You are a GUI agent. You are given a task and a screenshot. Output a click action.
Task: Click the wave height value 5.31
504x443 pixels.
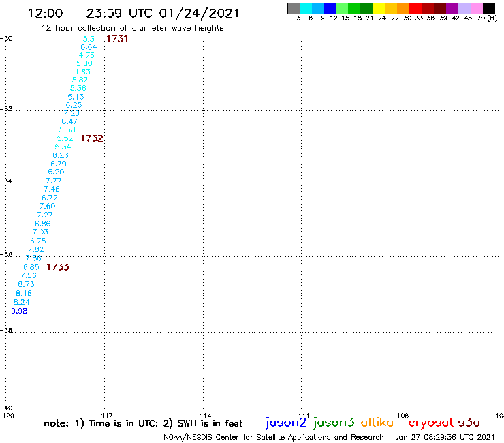[91, 39]
